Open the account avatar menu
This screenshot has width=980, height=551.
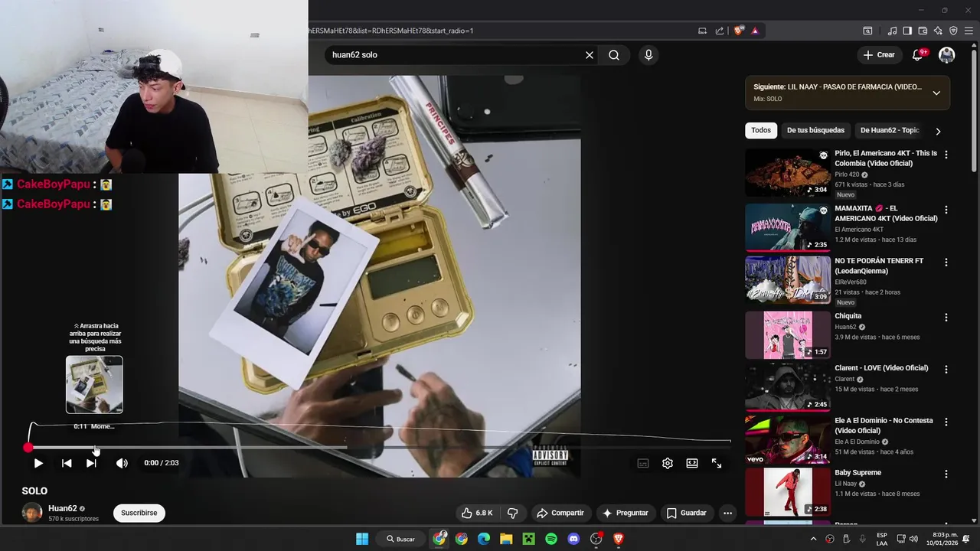coord(947,55)
